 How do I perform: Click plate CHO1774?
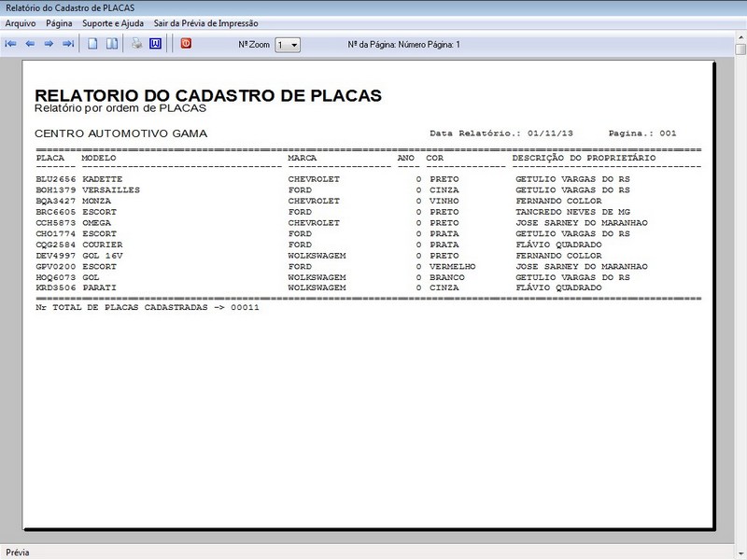click(56, 234)
